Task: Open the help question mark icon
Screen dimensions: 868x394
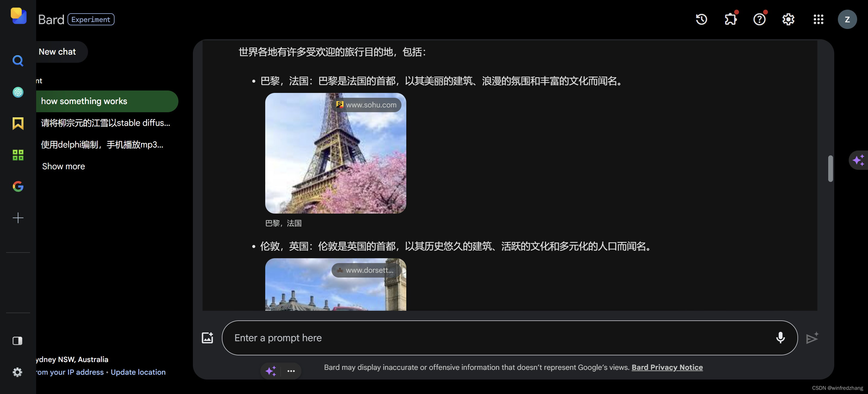Action: tap(759, 19)
